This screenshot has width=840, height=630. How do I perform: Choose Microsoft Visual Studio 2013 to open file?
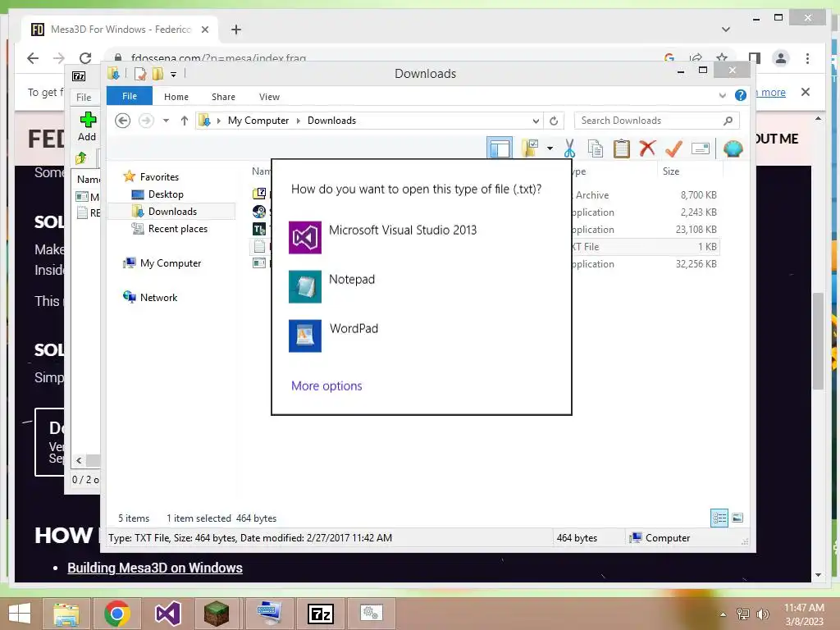point(422,237)
